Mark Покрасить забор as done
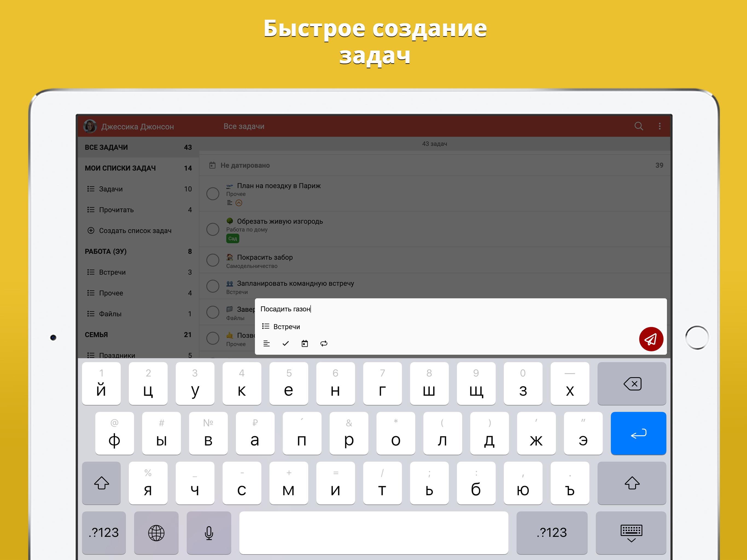The image size is (747, 560). [213, 260]
